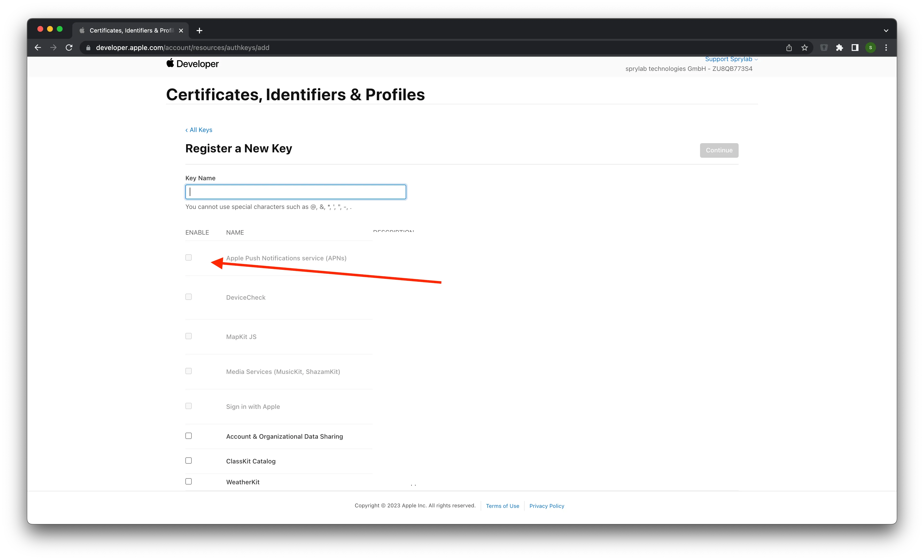Open the Support Sprylab account dropdown

731,59
